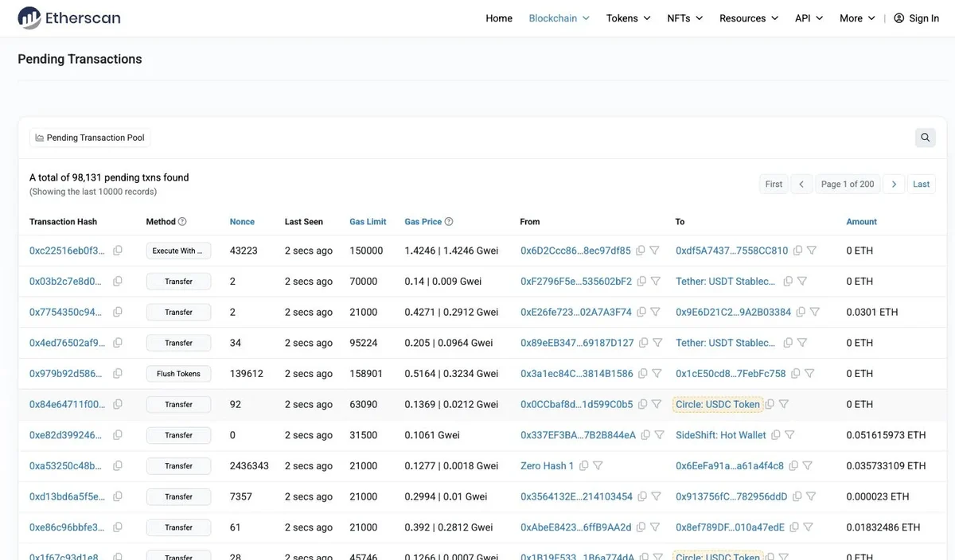Expand the Resources dropdown menu
The image size is (955, 560).
[749, 18]
